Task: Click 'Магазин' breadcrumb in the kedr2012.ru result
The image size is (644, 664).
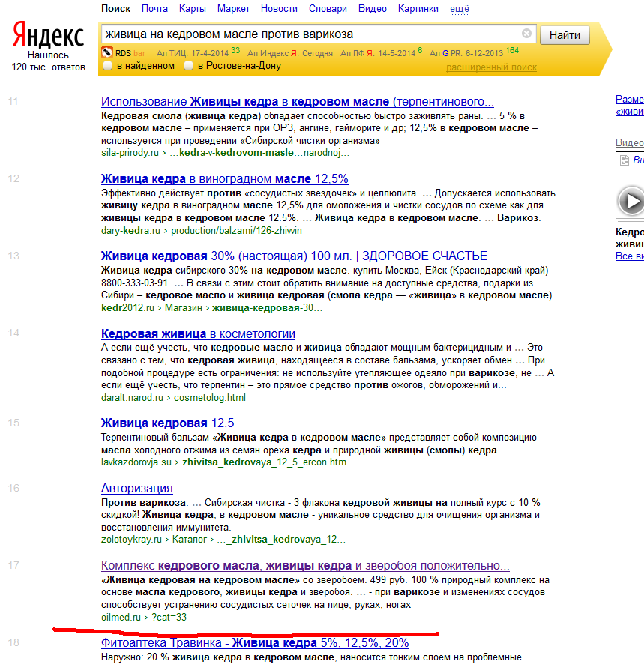Action: pyautogui.click(x=184, y=308)
